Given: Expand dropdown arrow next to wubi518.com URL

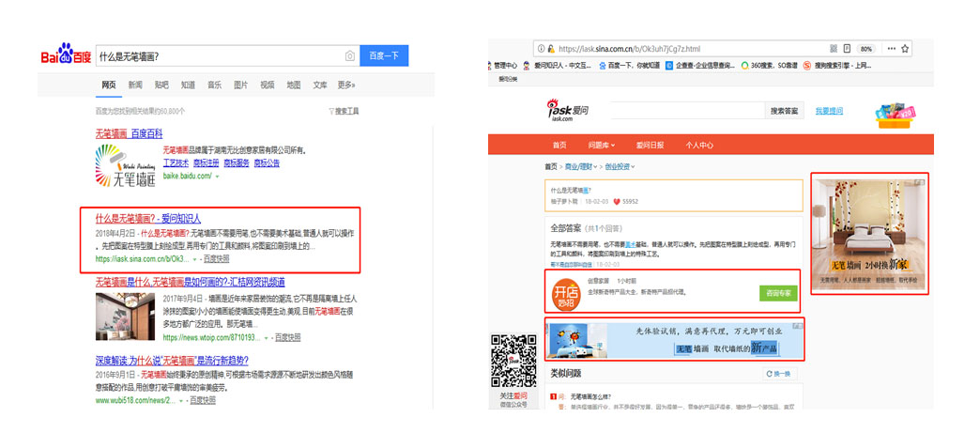Looking at the screenshot, I should 182,400.
